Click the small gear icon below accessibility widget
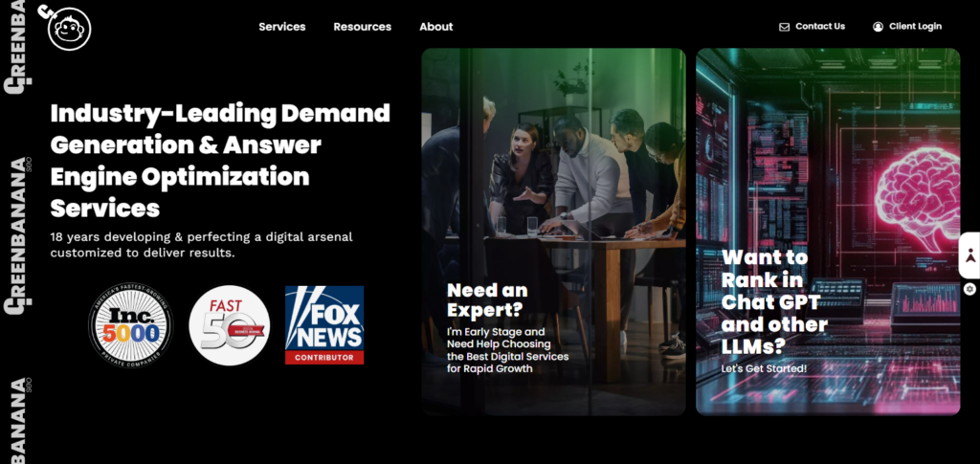Image resolution: width=980 pixels, height=464 pixels. pyautogui.click(x=969, y=289)
